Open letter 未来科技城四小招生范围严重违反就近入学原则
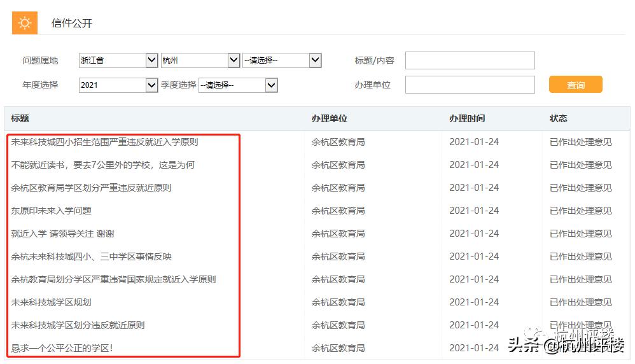Image resolution: width=635 pixels, height=364 pixels. click(104, 142)
